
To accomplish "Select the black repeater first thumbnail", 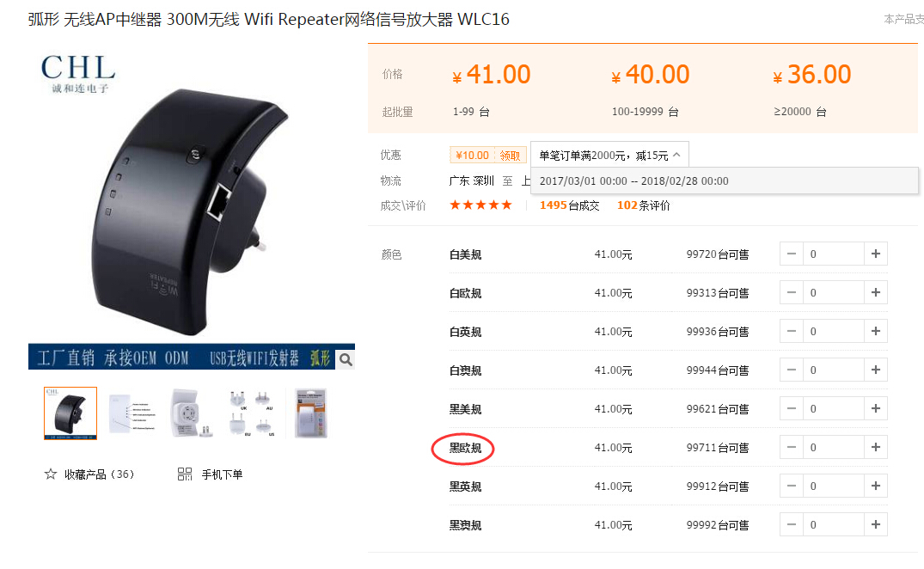I will point(70,413).
